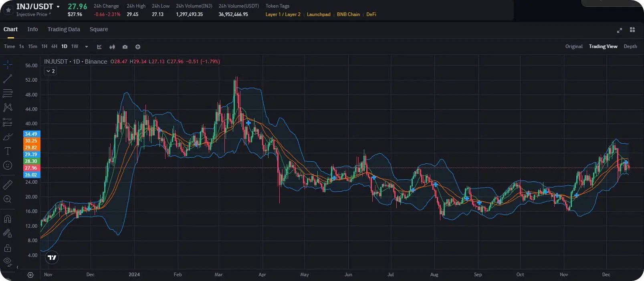The height and width of the screenshot is (281, 644).
Task: Select the Trading View chart mode
Action: (603, 46)
